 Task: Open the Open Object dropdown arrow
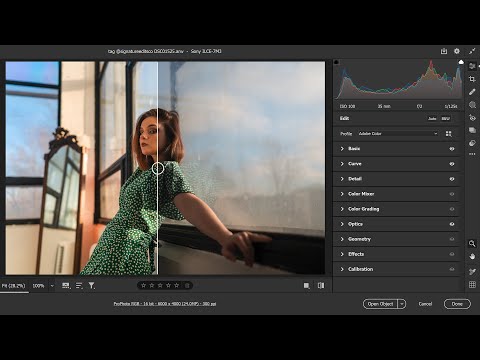[402, 304]
